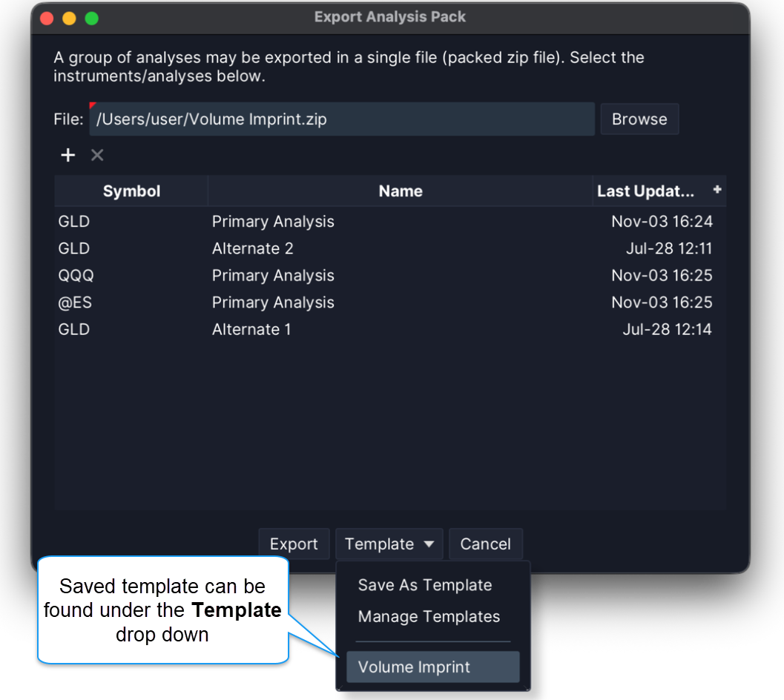Click the X icon to remove the selected analysis
784x700 pixels.
[x=97, y=155]
